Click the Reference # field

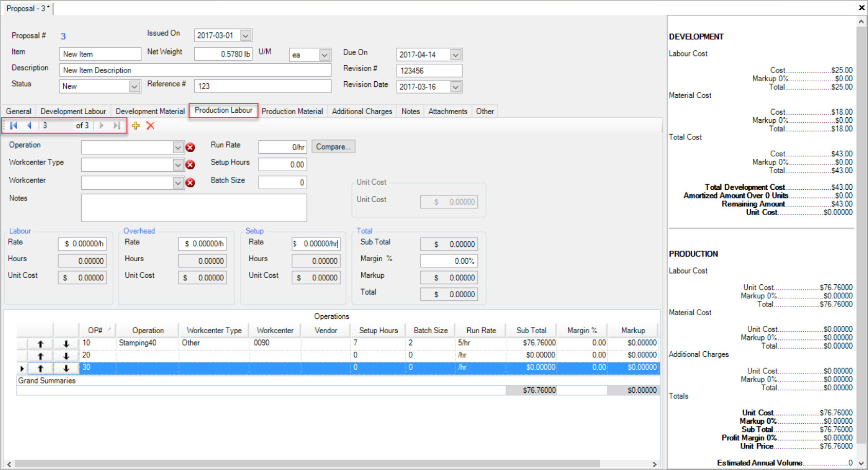tap(263, 86)
